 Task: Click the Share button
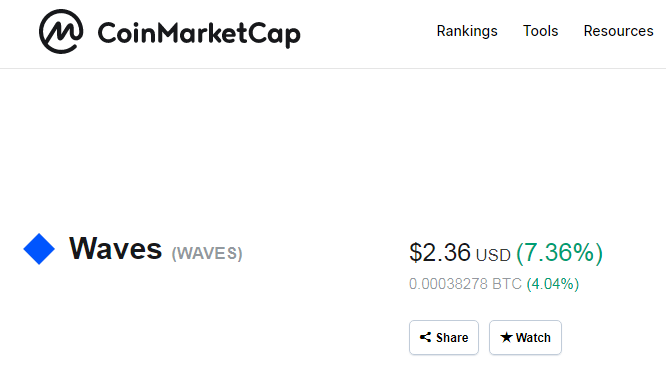[x=444, y=337]
